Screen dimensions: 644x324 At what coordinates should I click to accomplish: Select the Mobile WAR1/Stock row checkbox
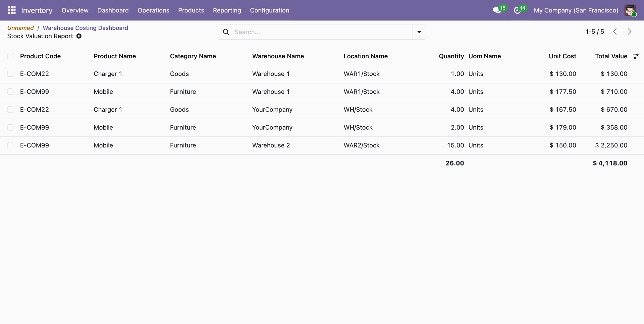10,91
